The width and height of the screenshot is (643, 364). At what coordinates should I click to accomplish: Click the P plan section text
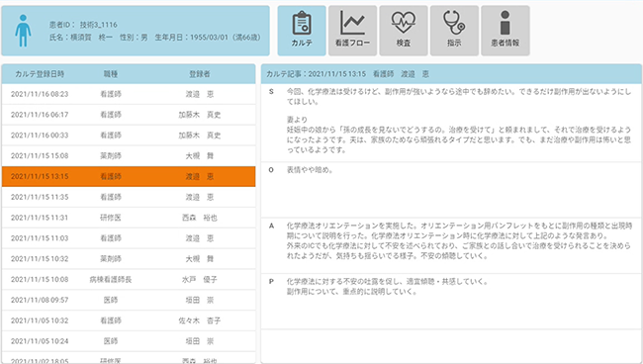[x=387, y=287]
